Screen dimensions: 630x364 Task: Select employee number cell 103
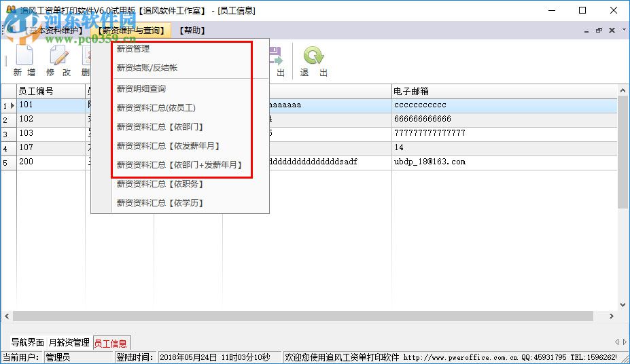click(x=51, y=134)
